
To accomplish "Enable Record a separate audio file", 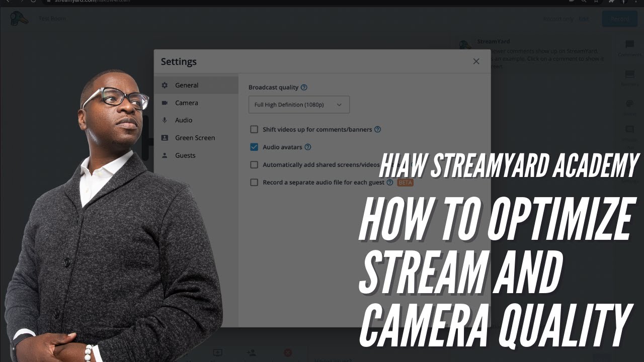I will [x=254, y=182].
